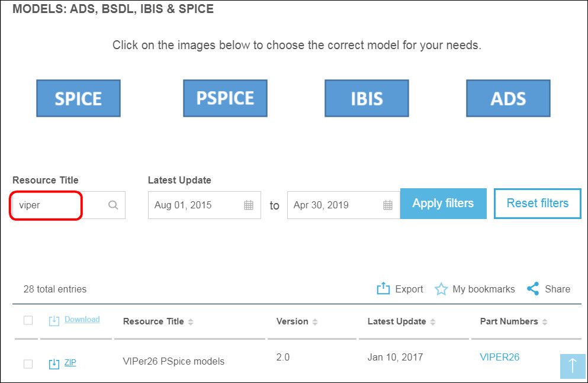588x383 pixels.
Task: Click the Share icon
Action: coord(533,288)
